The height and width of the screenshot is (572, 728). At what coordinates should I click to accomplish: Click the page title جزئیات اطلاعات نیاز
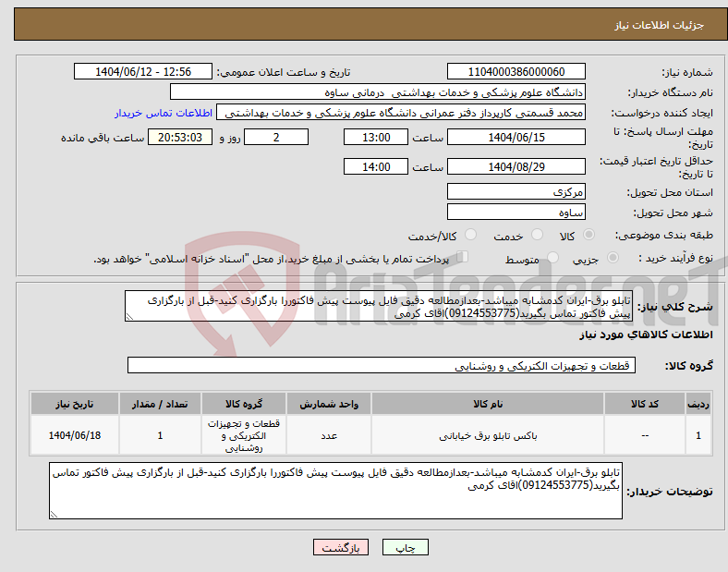660,25
